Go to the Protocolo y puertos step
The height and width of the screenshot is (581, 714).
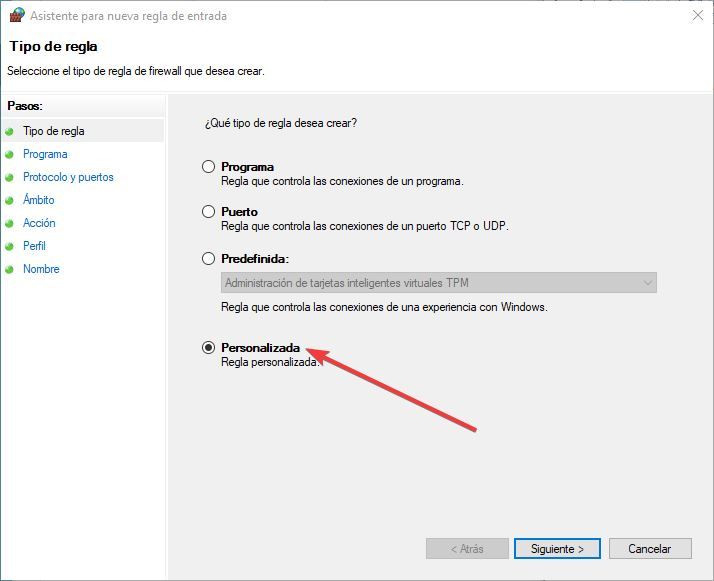(68, 177)
